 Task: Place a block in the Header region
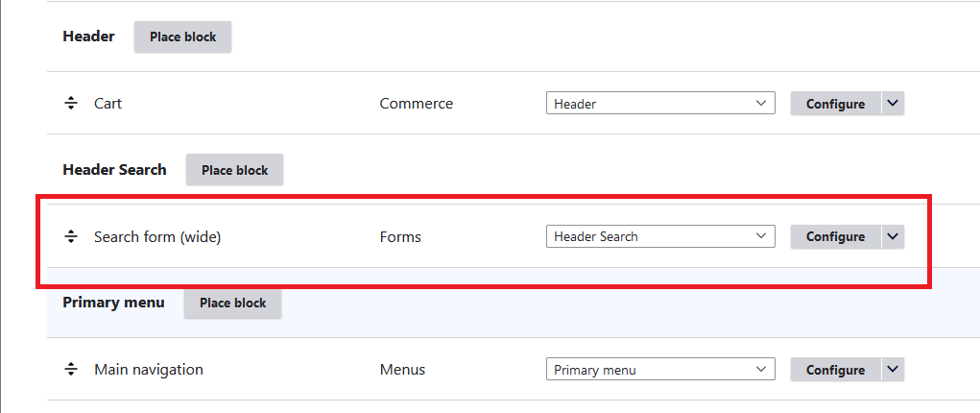[x=182, y=36]
